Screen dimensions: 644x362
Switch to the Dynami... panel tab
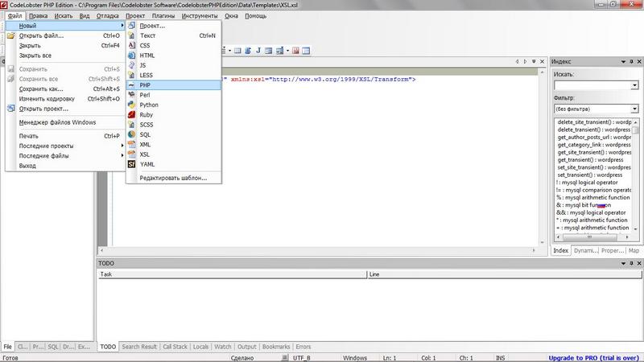click(x=584, y=250)
